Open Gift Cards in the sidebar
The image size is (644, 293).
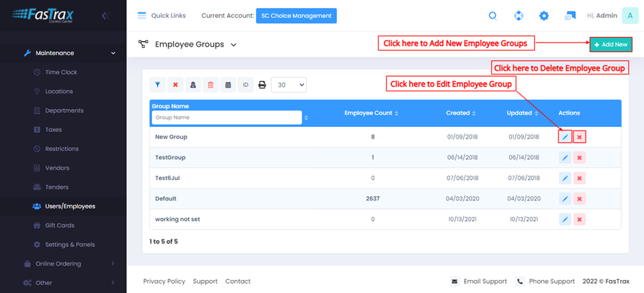click(x=60, y=225)
